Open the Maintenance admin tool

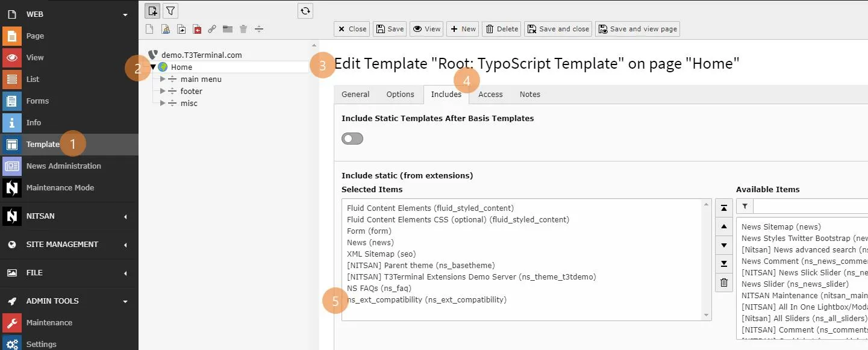[69, 322]
